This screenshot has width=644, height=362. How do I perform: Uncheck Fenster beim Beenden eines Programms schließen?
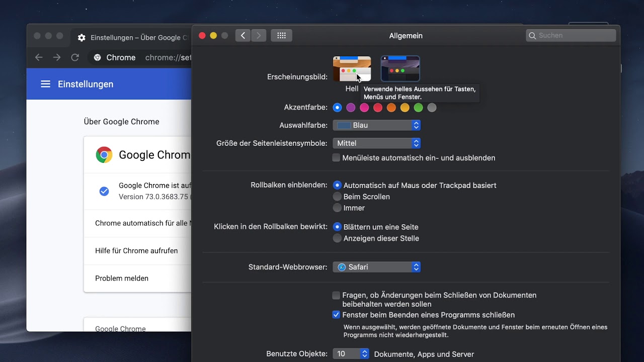tap(336, 315)
